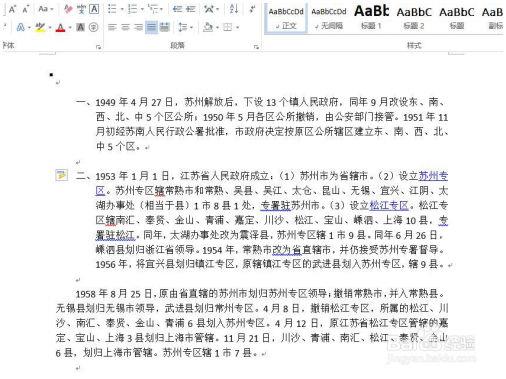The width and height of the screenshot is (506, 379).
Task: Apply the 无间隔 style
Action: point(329,17)
